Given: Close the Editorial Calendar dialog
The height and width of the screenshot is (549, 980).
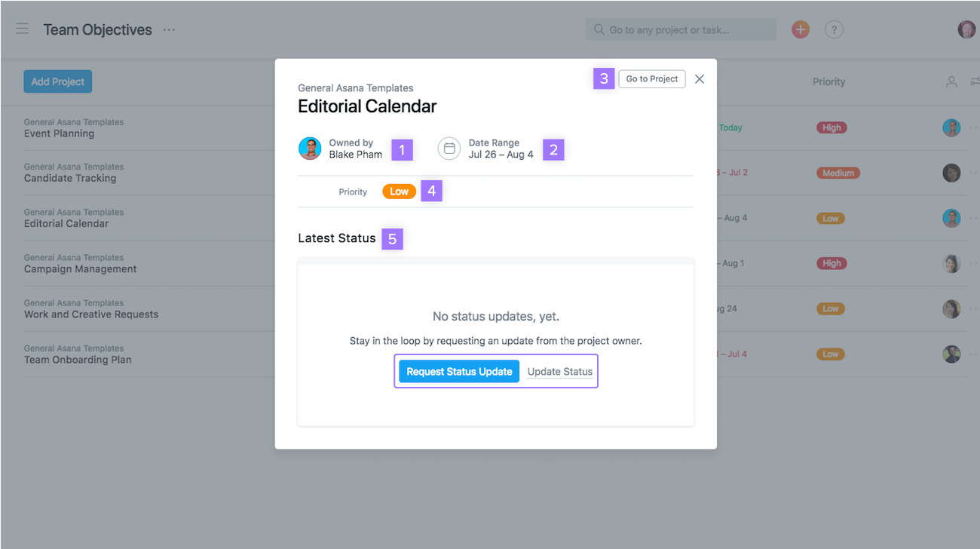Looking at the screenshot, I should click(700, 79).
